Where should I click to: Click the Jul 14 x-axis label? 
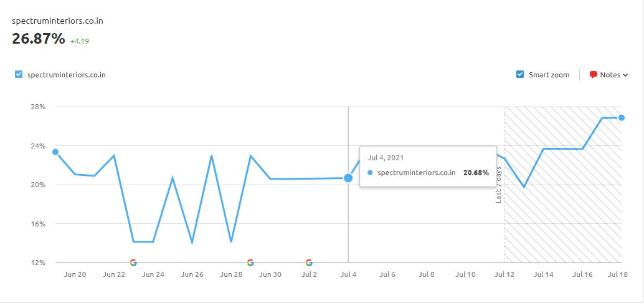544,274
